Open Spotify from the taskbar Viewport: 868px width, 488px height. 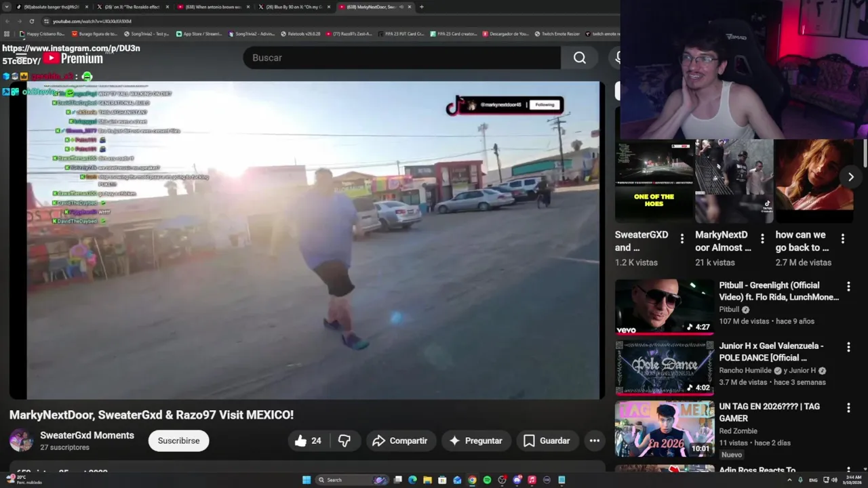tap(487, 480)
